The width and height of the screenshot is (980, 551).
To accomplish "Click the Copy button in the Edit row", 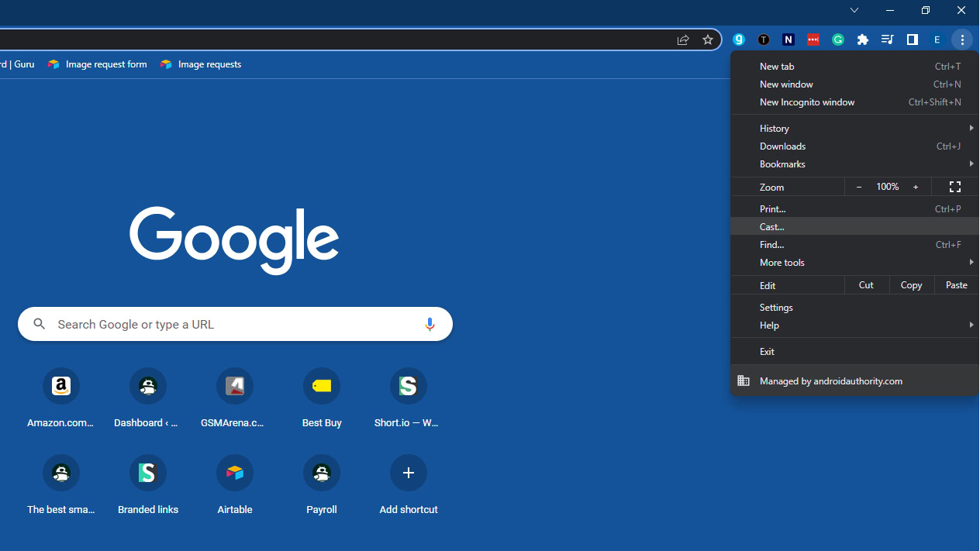I will pyautogui.click(x=911, y=285).
